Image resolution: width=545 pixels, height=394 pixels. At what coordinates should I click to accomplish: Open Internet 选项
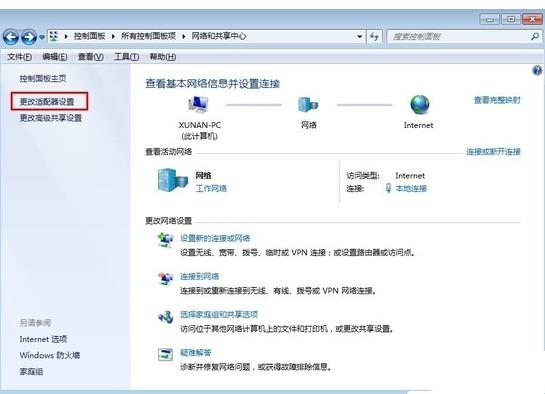[43, 339]
